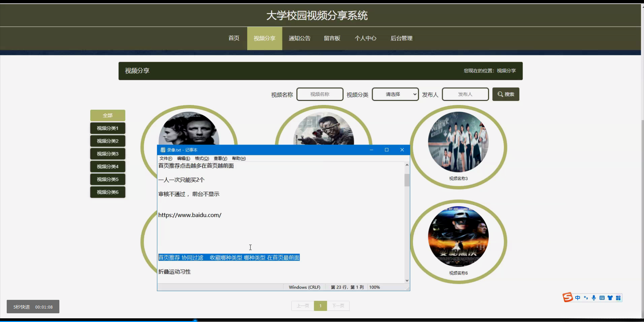This screenshot has width=644, height=322.
Task: Open the 查看(V) menu in Notepad
Action: click(220, 158)
